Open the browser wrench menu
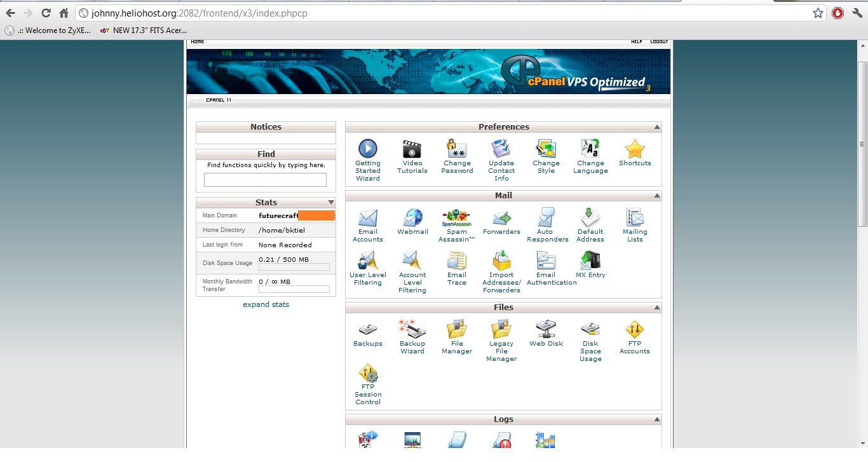Screen dimensions: 868x462 point(857,13)
